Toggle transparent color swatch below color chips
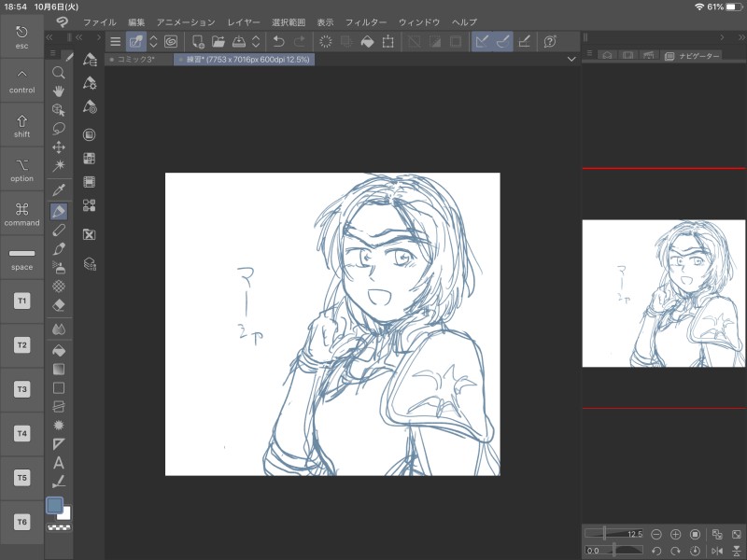This screenshot has height=560, width=747. (x=59, y=527)
